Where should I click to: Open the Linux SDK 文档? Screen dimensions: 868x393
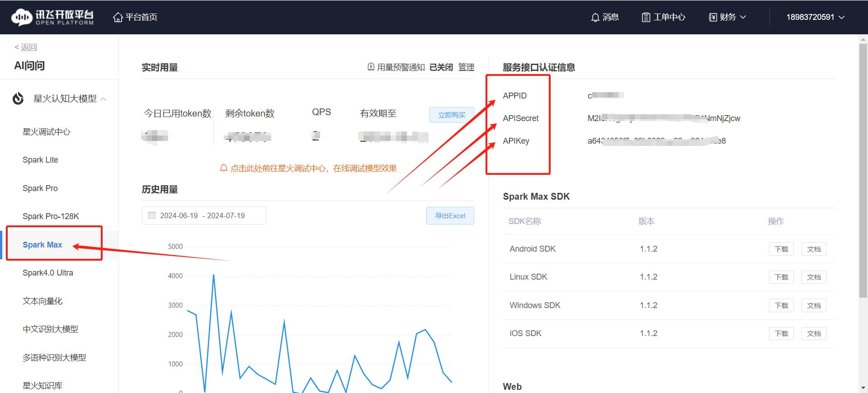(814, 277)
